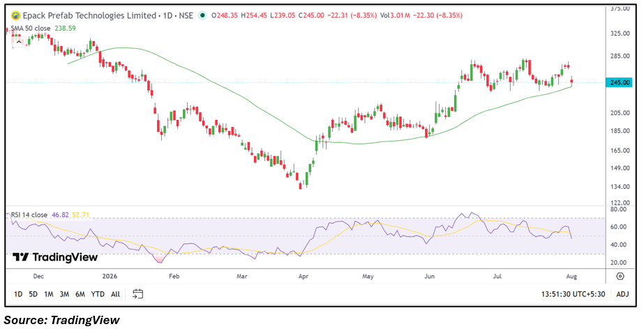
Task: Open the go-to-date calendar icon
Action: pos(138,293)
